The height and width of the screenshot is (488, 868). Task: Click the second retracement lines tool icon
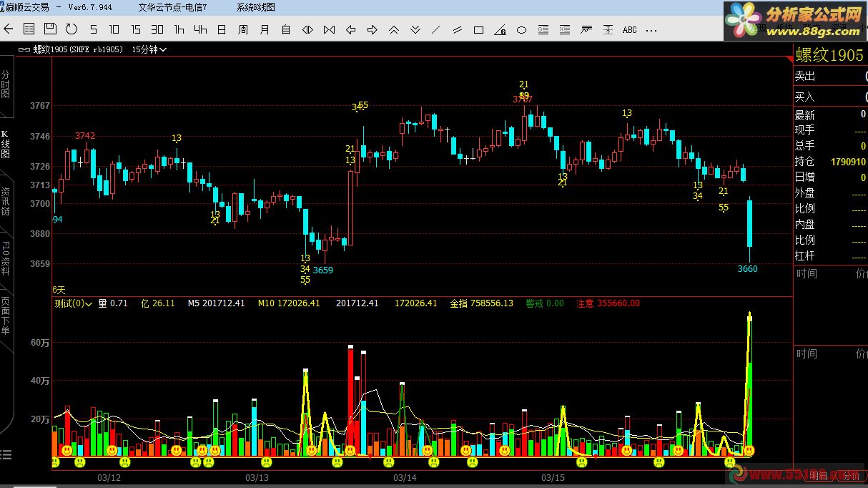click(565, 29)
